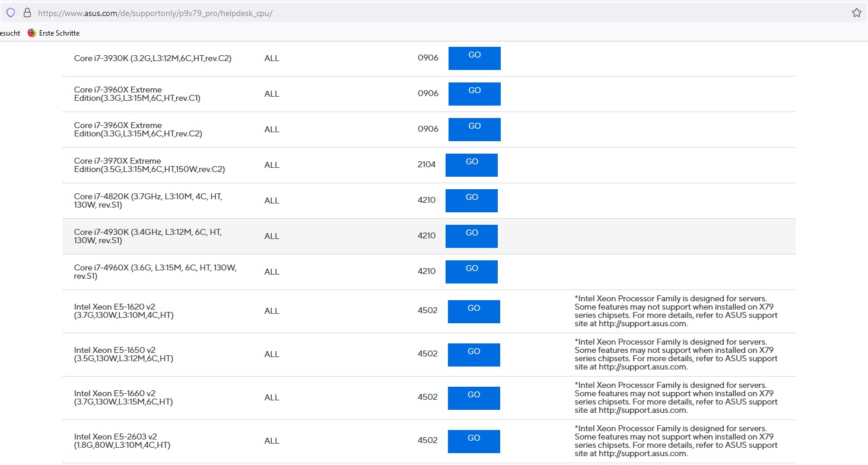Click the server note beside Xeon E5-1620 v2
Screen dimensions: 868x465
pos(676,311)
